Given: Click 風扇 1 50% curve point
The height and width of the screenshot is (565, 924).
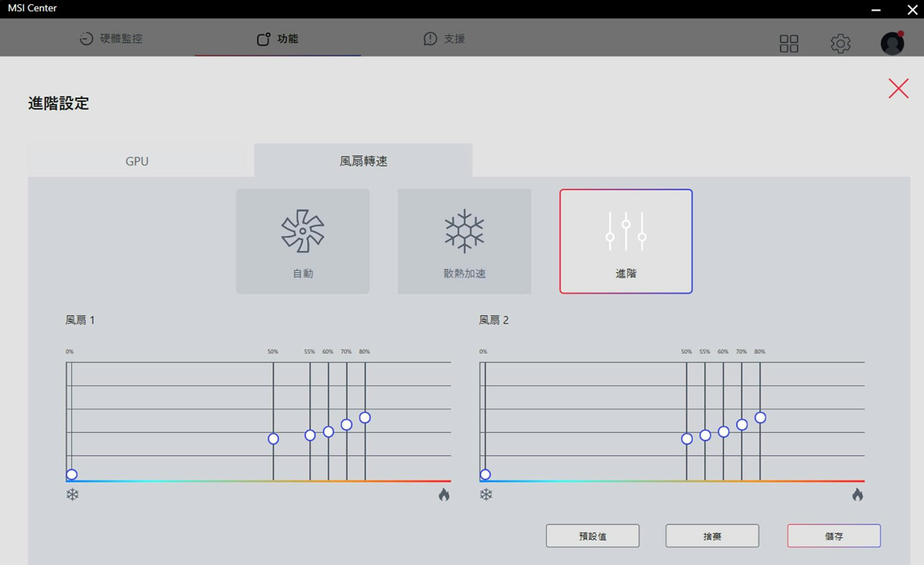Looking at the screenshot, I should 273,439.
